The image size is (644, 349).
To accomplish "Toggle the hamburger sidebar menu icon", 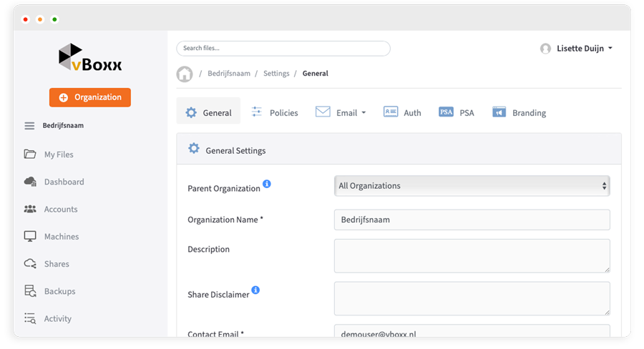I will tap(29, 126).
